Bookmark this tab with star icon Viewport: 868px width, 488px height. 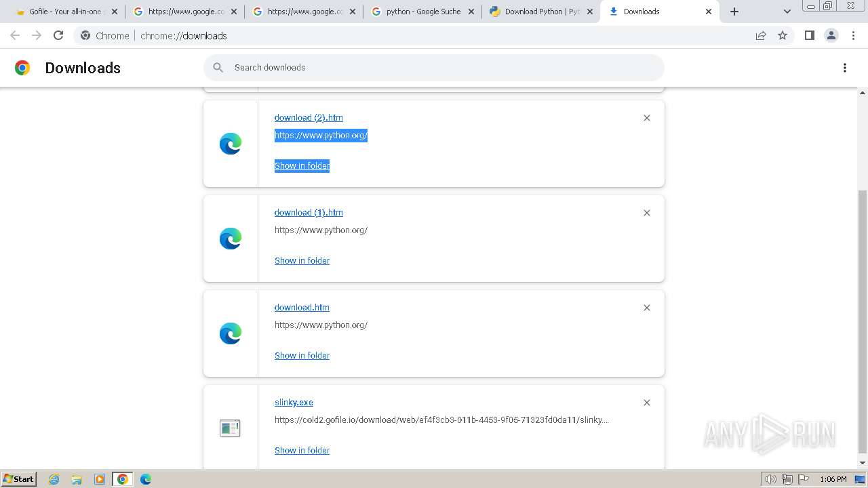tap(783, 36)
